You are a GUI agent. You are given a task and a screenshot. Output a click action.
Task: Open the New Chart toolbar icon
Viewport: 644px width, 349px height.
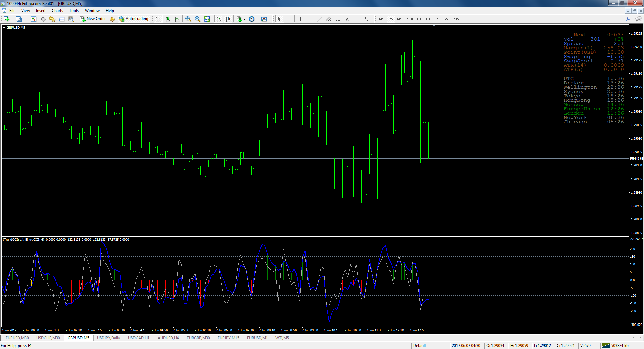(6, 19)
